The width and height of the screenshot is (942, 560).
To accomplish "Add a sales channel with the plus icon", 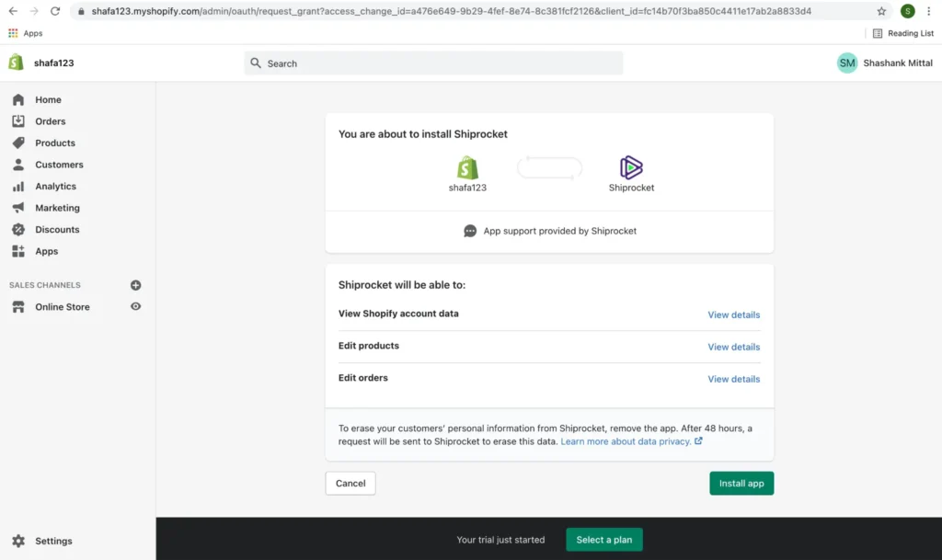I will (135, 285).
